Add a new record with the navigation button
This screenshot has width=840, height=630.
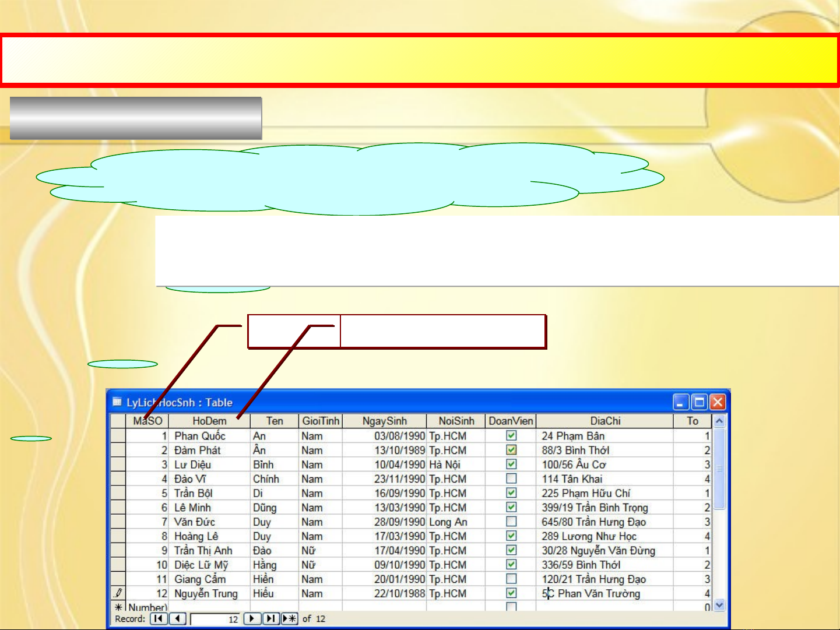coord(290,619)
